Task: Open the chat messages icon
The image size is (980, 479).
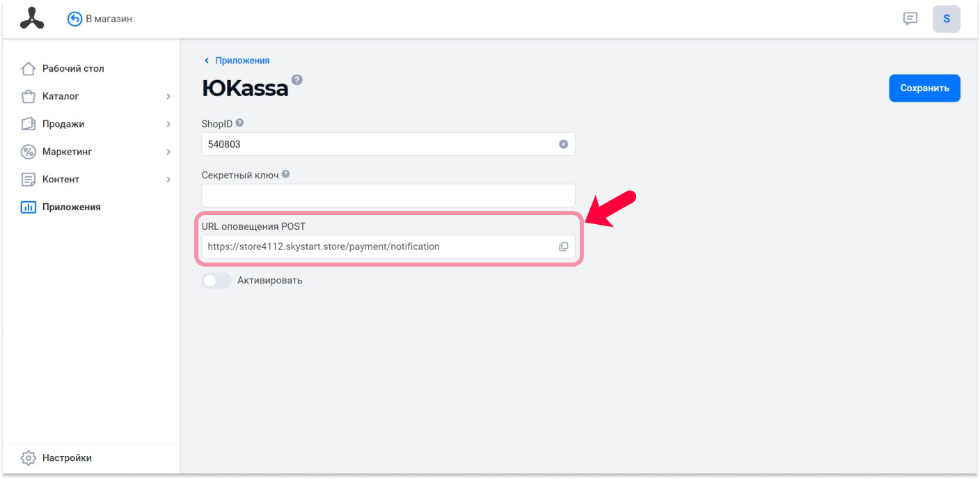Action: (x=910, y=19)
